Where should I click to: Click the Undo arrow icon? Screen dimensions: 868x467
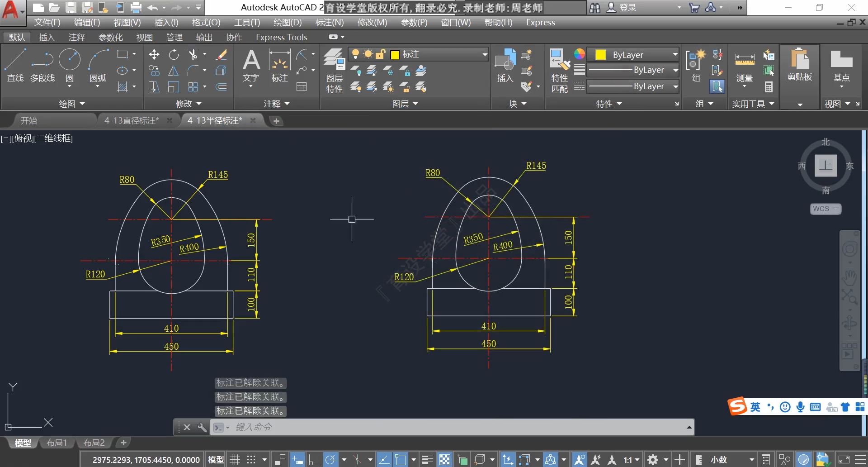click(153, 7)
